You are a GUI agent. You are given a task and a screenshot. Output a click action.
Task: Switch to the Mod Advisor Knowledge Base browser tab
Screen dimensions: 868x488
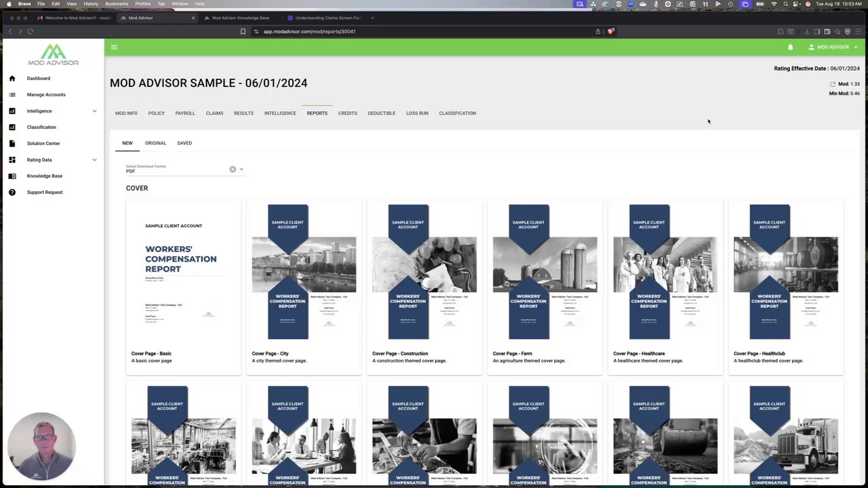[241, 18]
